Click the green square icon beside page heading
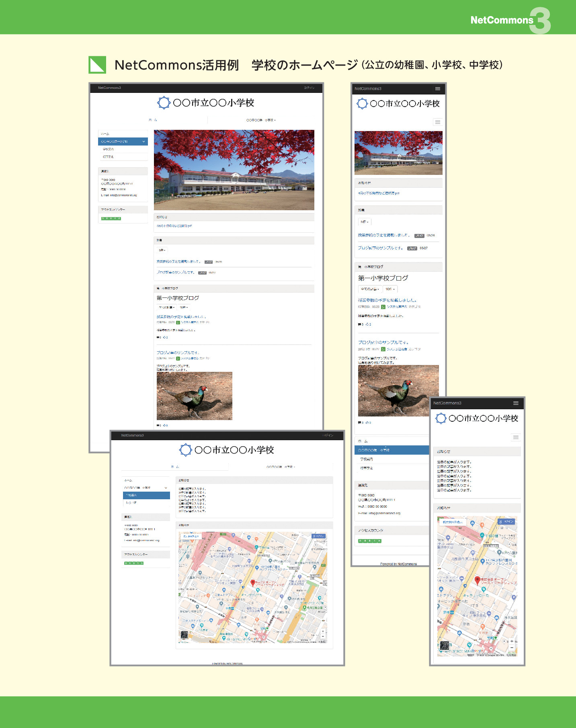Image resolution: width=576 pixels, height=728 pixels. click(x=97, y=65)
